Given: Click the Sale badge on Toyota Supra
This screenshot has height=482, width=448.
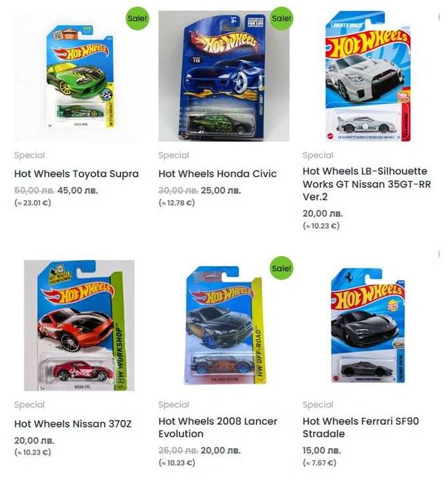Looking at the screenshot, I should [138, 19].
